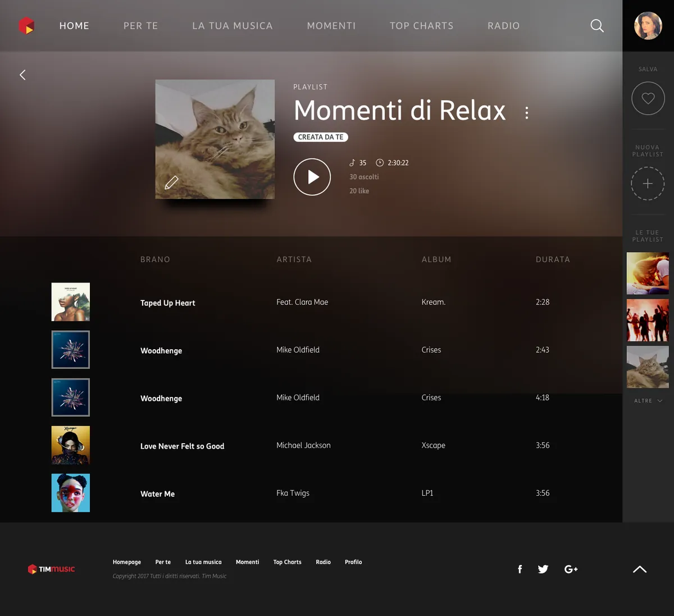Screen dimensions: 674x616
Task: Select the Love Never Felt so Good title
Action: [183, 446]
